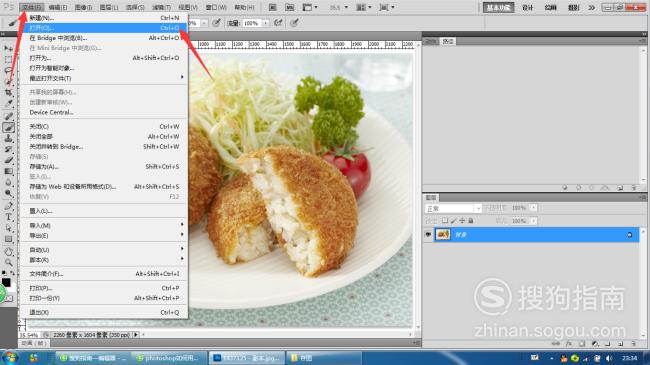Click the foreground color swatch
Viewport: 650px width, 365px height.
(6, 282)
